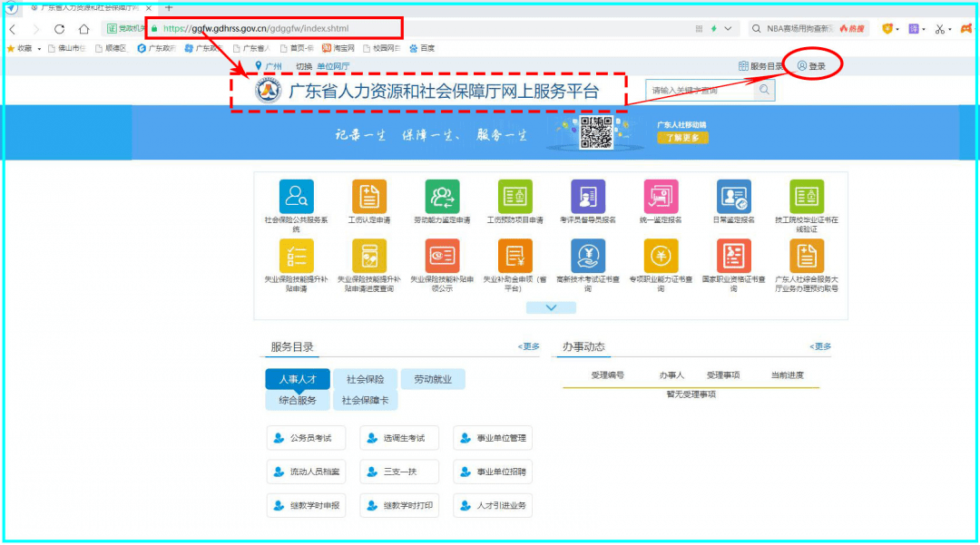
Task: Open 劳动能力鉴定申请 service icon
Action: click(x=442, y=197)
